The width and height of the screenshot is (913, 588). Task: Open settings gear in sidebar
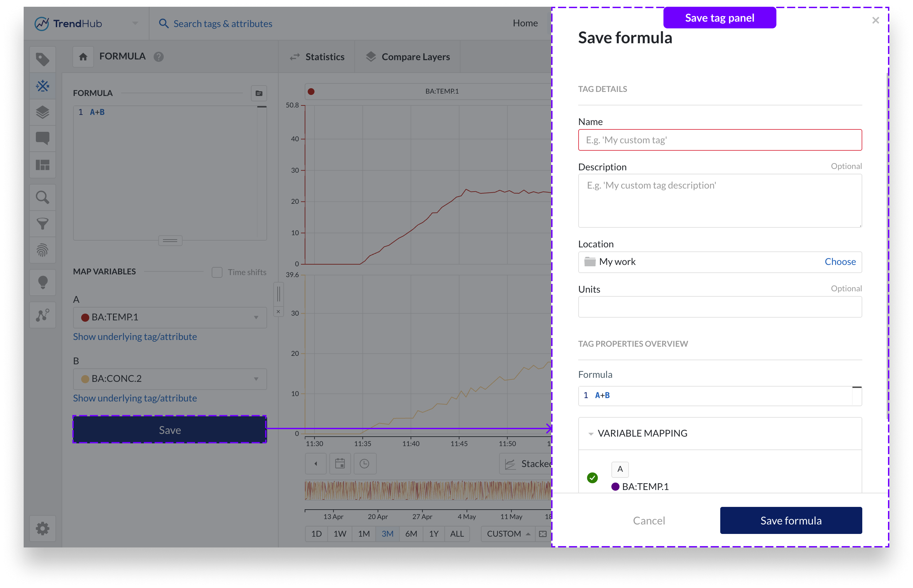click(x=42, y=529)
